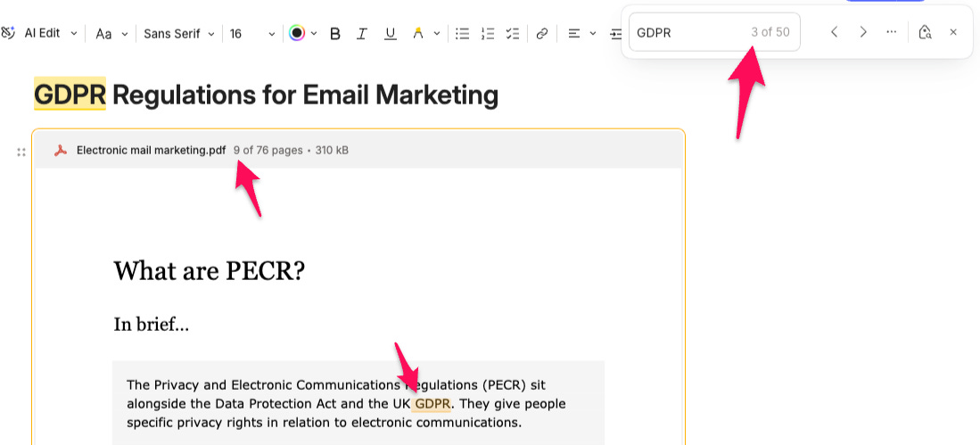Close the search bar
This screenshot has height=445, width=980.
tap(953, 32)
